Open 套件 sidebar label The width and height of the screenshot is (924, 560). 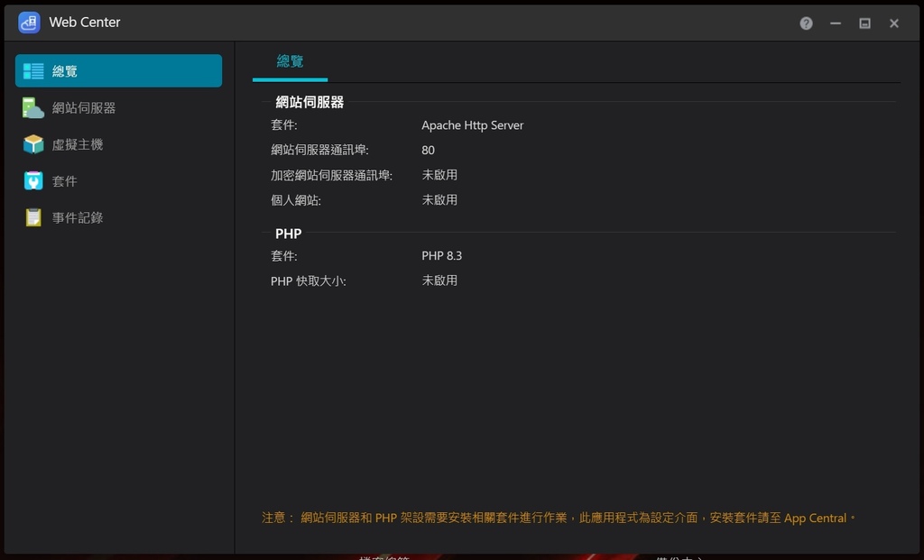click(x=65, y=180)
